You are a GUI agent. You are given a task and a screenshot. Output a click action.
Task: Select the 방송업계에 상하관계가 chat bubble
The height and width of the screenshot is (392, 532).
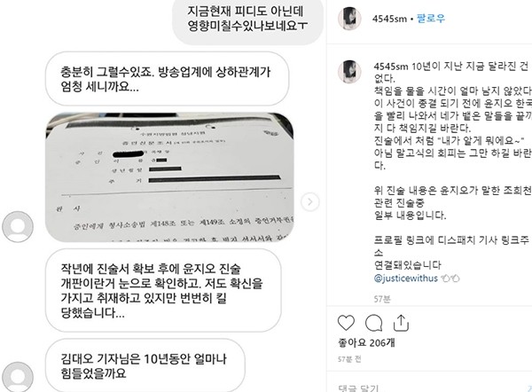click(167, 79)
